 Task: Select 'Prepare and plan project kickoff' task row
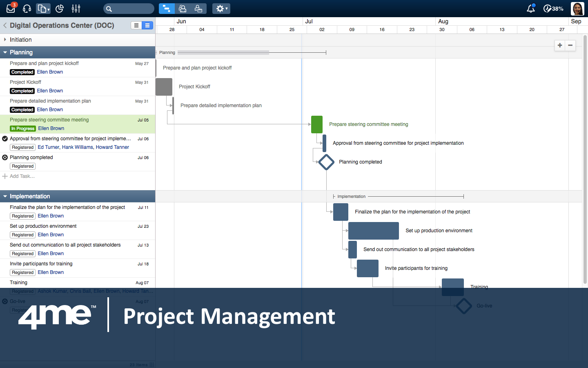[x=78, y=67]
